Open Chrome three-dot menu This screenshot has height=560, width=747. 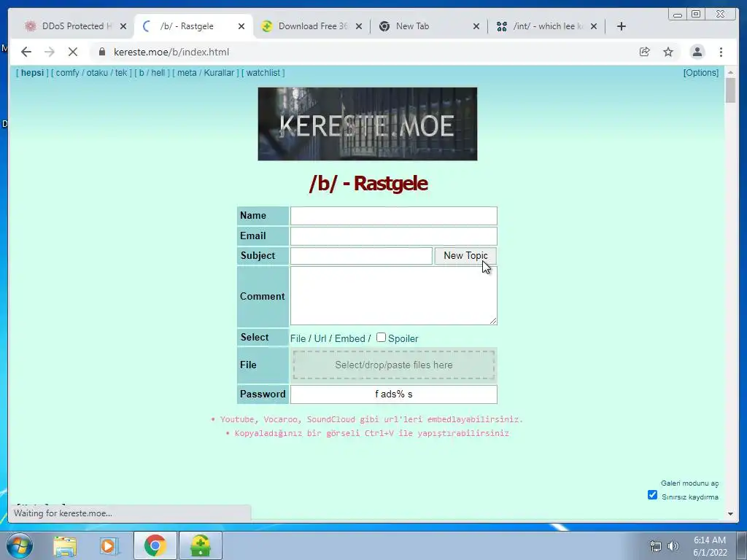721,52
